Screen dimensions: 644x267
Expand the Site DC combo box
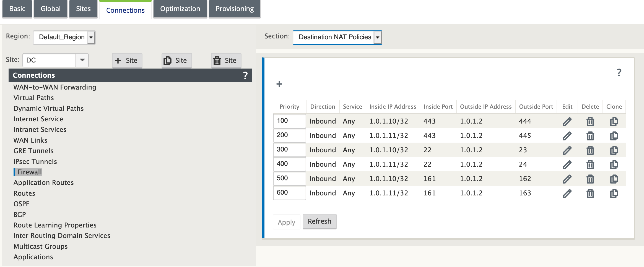tap(82, 60)
